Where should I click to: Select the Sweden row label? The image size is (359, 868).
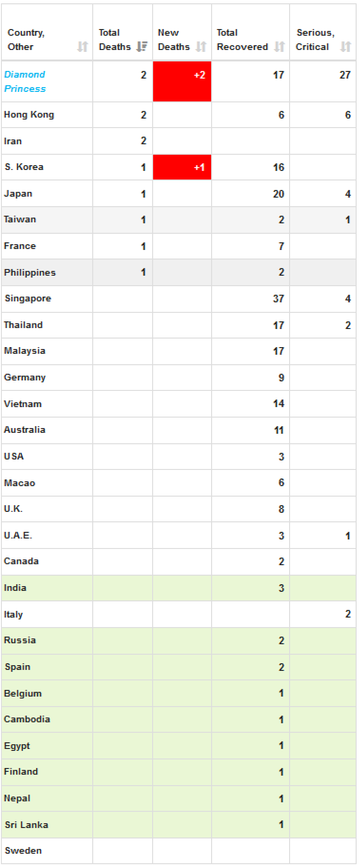point(23,850)
